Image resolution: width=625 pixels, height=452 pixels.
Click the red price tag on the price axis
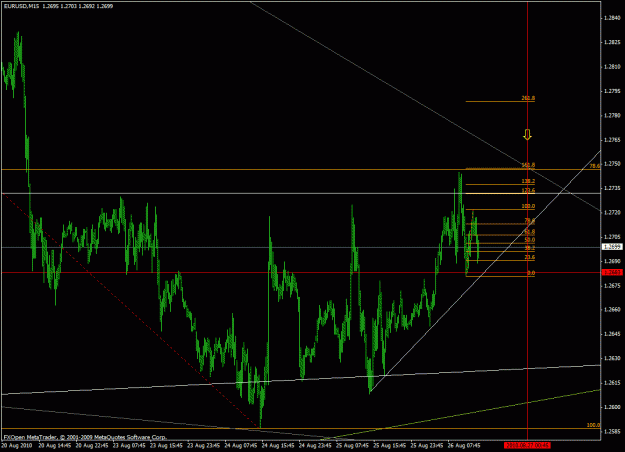click(612, 272)
